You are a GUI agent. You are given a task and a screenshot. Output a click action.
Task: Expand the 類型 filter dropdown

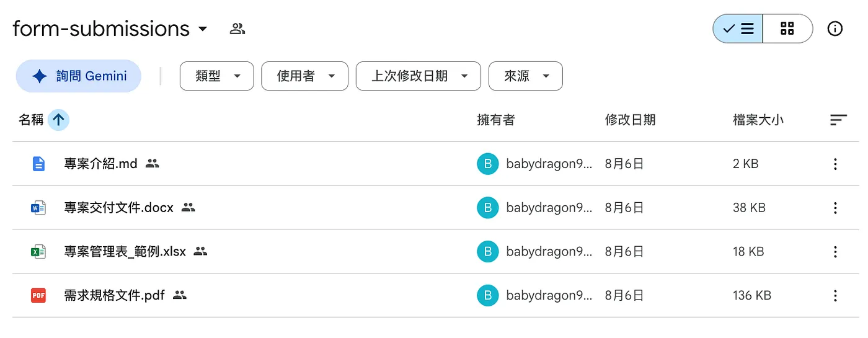(x=217, y=76)
